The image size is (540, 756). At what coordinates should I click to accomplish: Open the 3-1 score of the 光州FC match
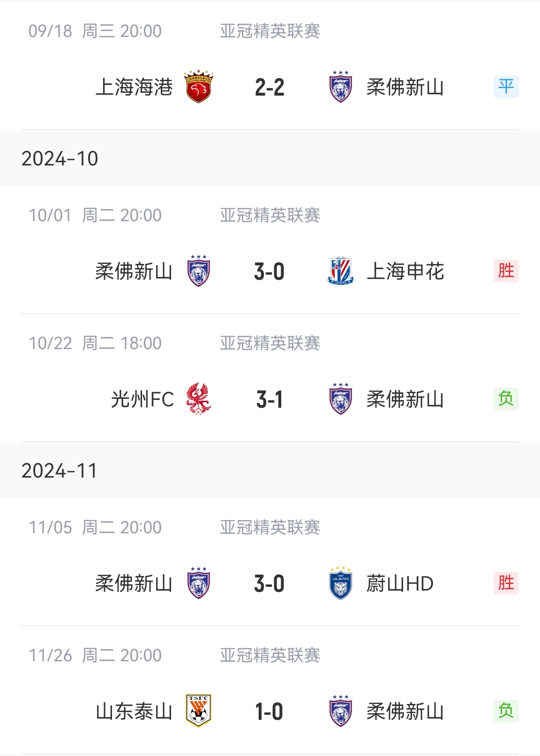tap(270, 400)
